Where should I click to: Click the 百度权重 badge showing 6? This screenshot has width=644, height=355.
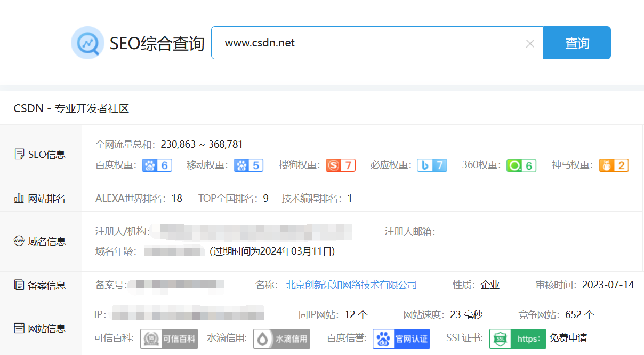(157, 165)
